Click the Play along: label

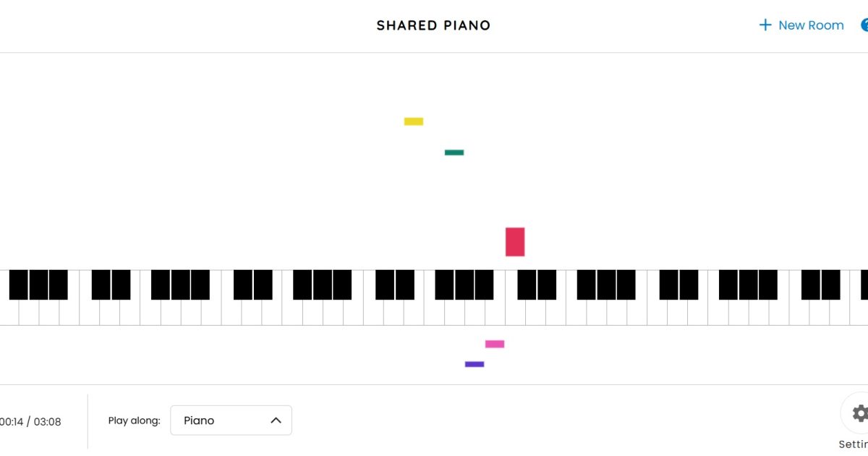coord(134,421)
